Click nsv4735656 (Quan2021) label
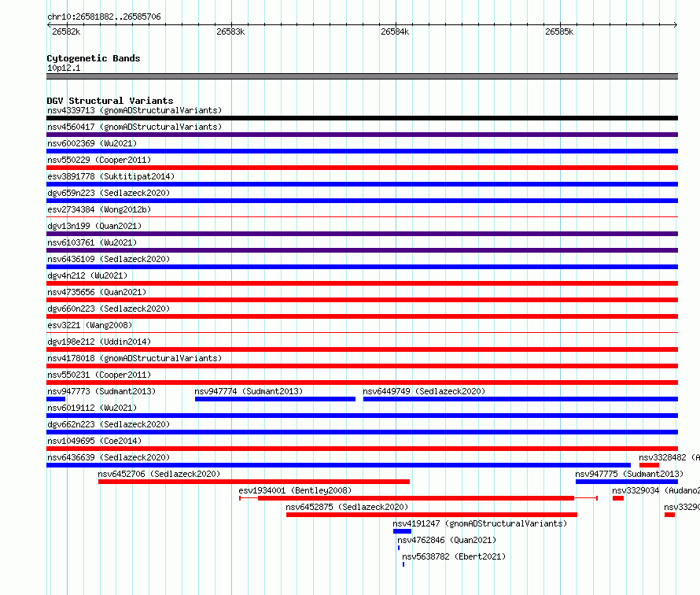Viewport: 700px width, 595px height. pyautogui.click(x=97, y=292)
